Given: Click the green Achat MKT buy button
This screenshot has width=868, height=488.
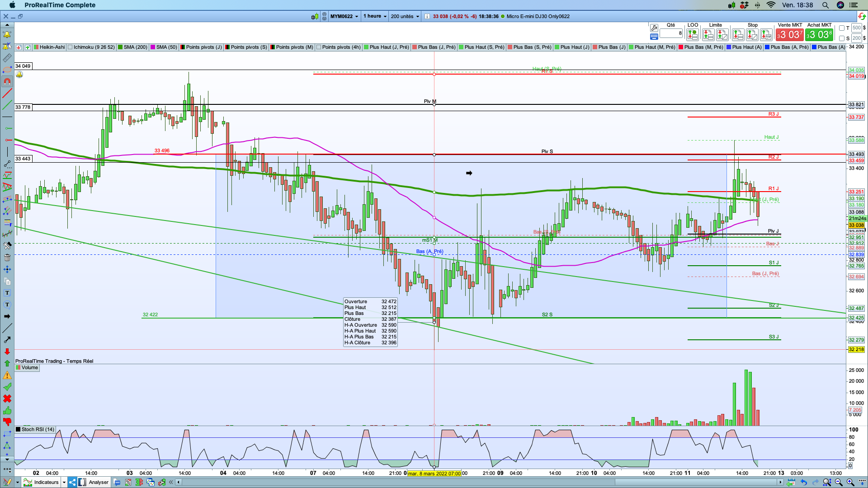Looking at the screenshot, I should pyautogui.click(x=819, y=34).
